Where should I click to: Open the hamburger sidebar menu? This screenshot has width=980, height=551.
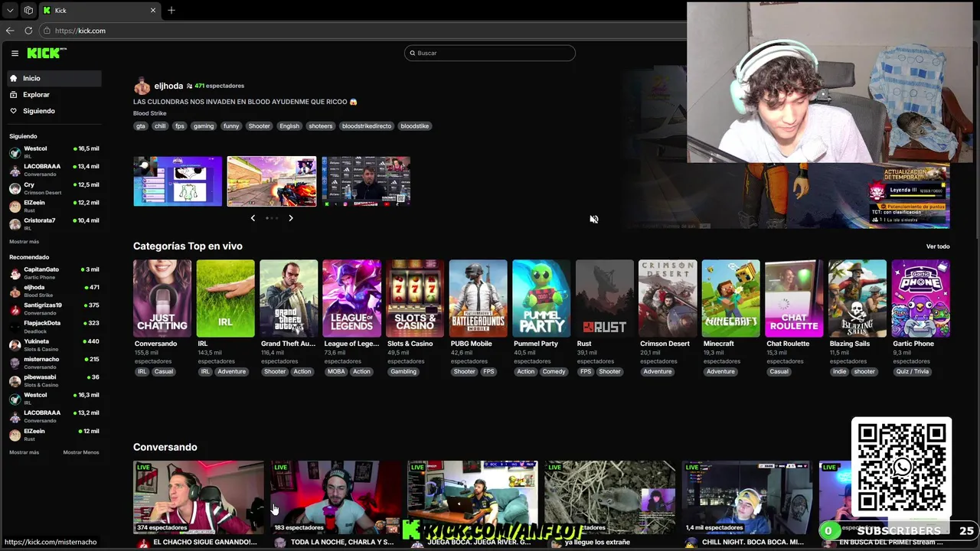click(x=15, y=53)
